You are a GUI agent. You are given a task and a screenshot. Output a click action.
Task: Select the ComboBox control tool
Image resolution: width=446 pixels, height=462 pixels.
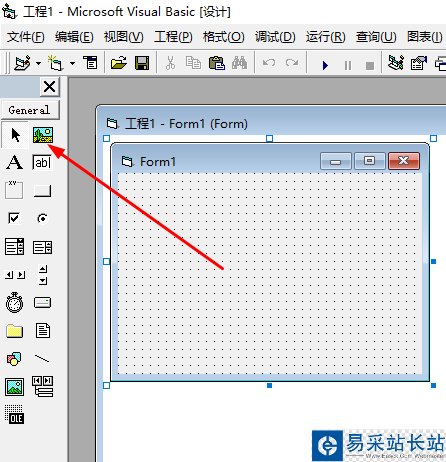14,247
